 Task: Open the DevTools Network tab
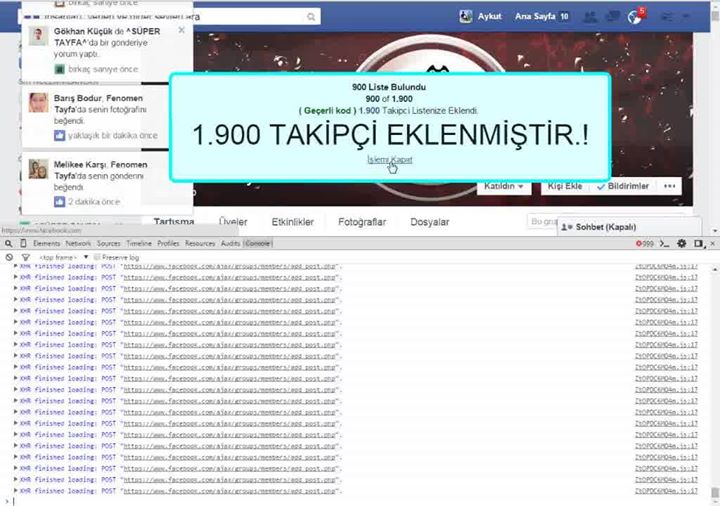tap(78, 243)
